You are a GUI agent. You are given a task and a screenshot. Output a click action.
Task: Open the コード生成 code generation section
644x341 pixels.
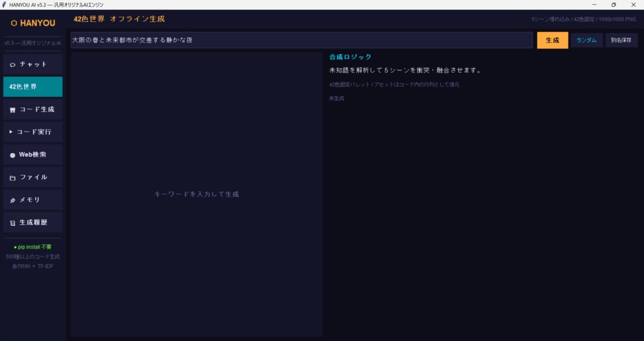pyautogui.click(x=33, y=109)
